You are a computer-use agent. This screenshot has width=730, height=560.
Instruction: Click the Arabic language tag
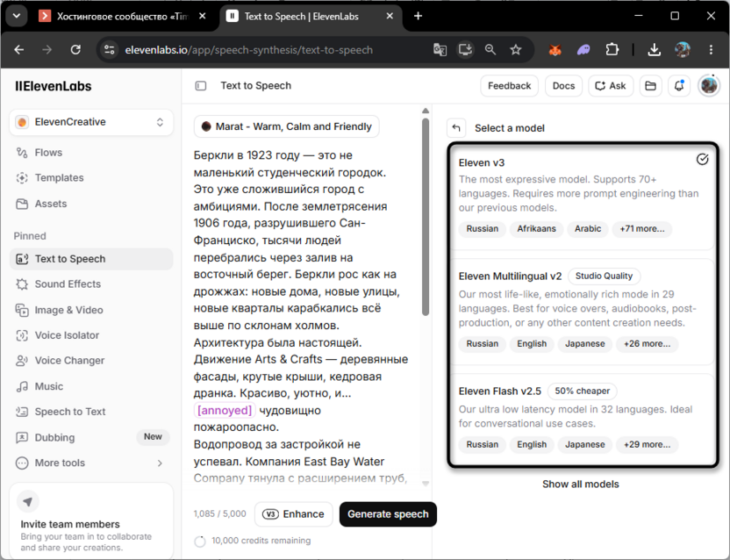(x=588, y=229)
